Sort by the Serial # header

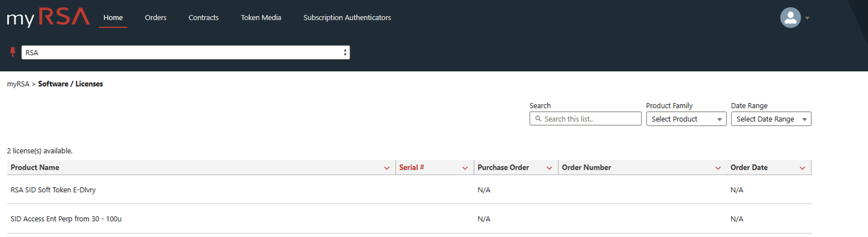411,168
